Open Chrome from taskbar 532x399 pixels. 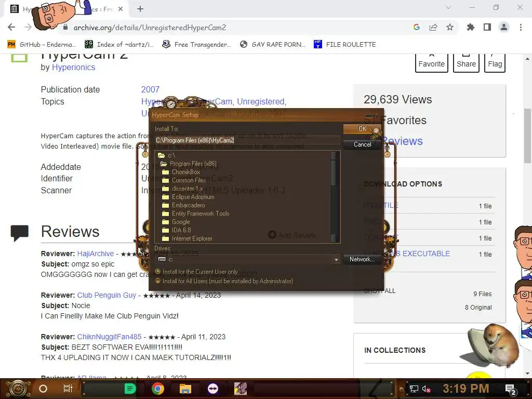point(158,389)
